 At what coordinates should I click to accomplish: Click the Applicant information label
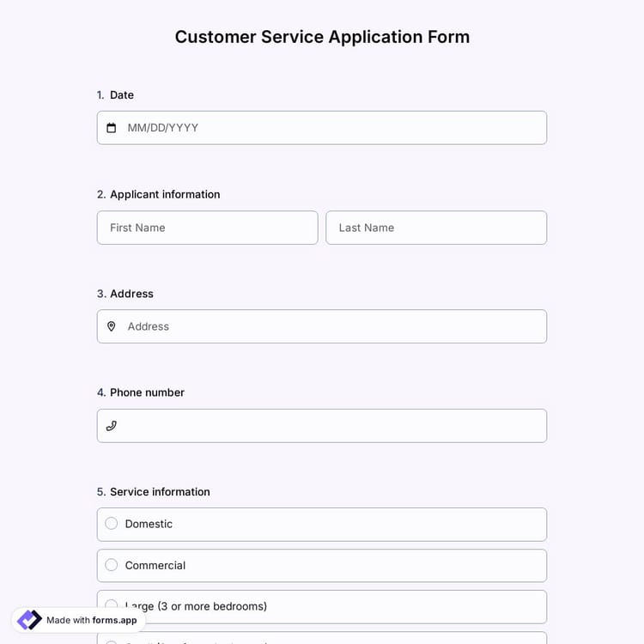point(165,195)
